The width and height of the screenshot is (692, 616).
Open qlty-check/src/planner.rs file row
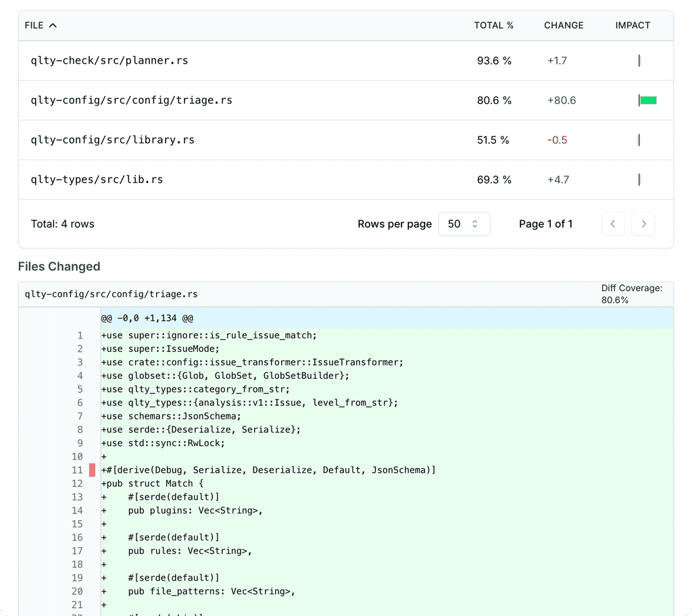pos(346,61)
